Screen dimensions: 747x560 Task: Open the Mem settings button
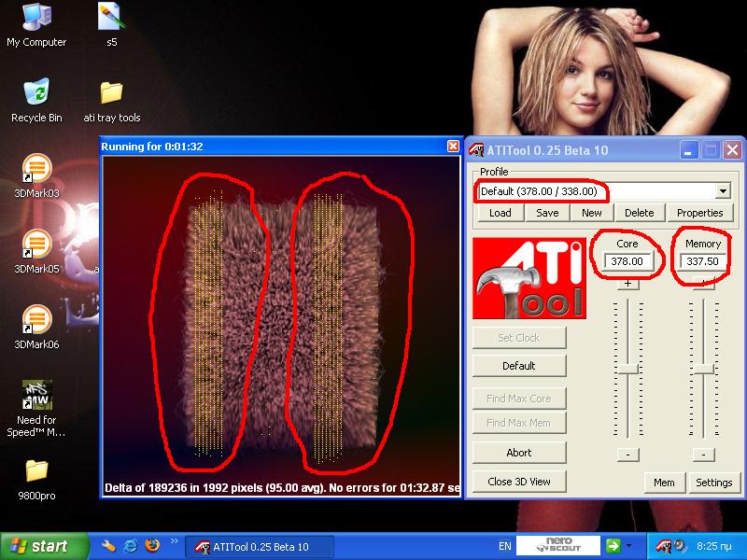click(x=664, y=483)
